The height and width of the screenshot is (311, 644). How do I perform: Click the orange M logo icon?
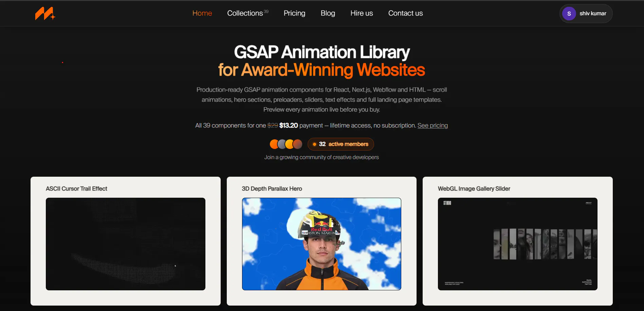coord(45,14)
